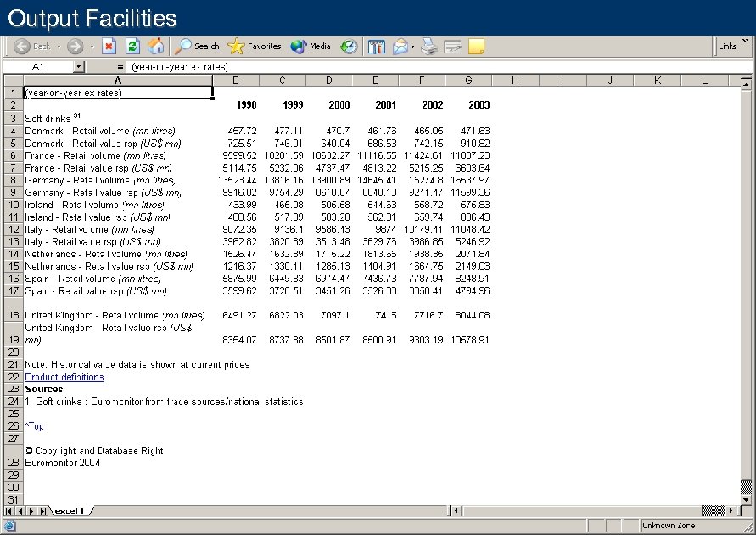
Task: Open the Product definitions hyperlink
Action: 64,376
